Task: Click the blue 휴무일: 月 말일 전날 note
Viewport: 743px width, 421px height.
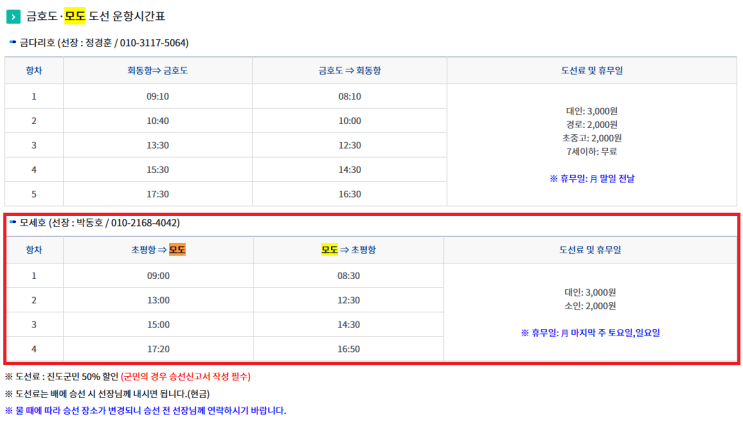Action: click(592, 179)
